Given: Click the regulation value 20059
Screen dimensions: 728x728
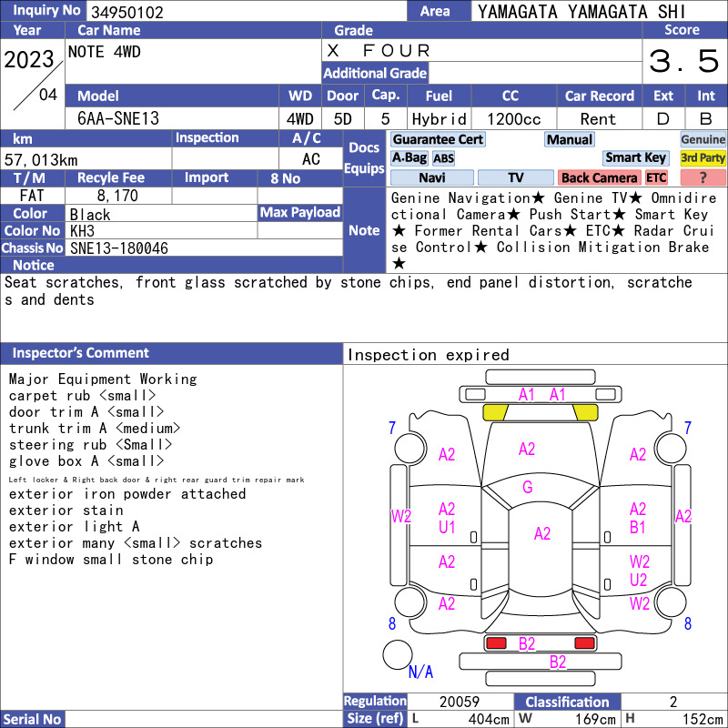Looking at the screenshot, I should [x=460, y=702].
